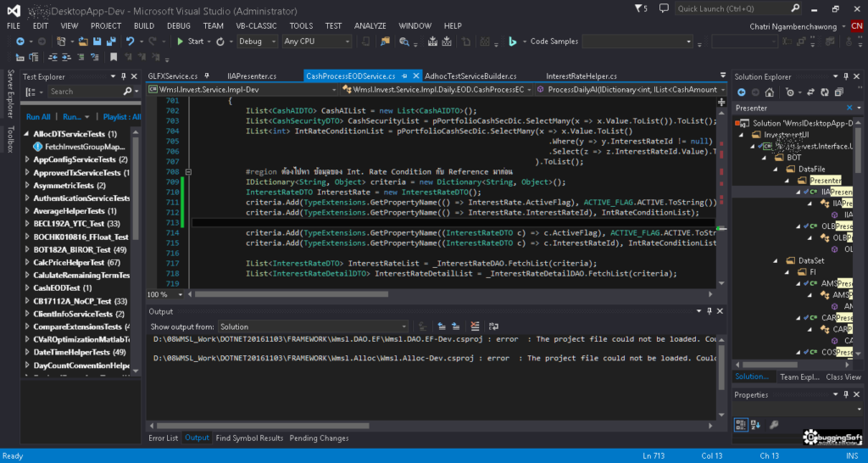Open Wmsl.Invest.Service.Impl-Dev project dropdown
The height and width of the screenshot is (463, 868).
[x=242, y=89]
